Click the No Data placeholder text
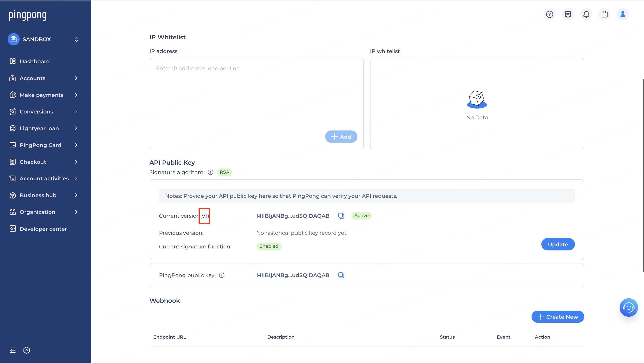 point(477,117)
